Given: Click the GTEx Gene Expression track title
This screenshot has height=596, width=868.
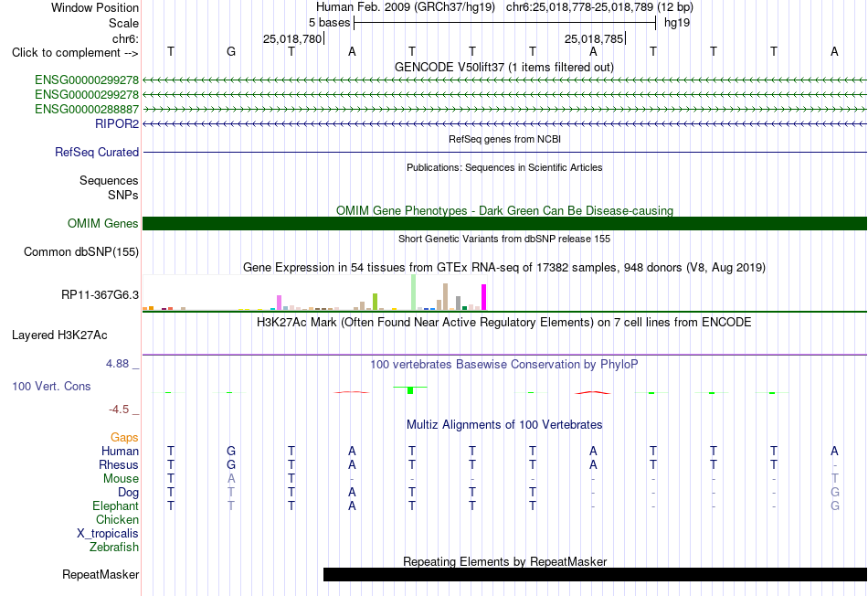Looking at the screenshot, I should [504, 268].
